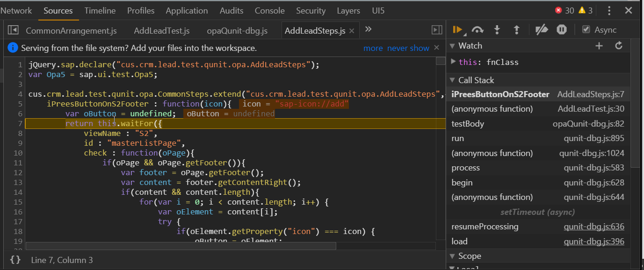This screenshot has height=270, width=644.
Task: Open qunit-dbg.js:636 source link
Action: (x=594, y=227)
